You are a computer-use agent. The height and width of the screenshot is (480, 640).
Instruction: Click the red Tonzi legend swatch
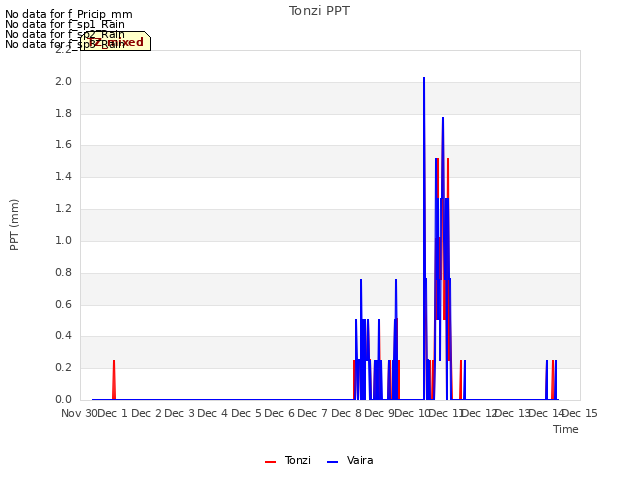(270, 462)
